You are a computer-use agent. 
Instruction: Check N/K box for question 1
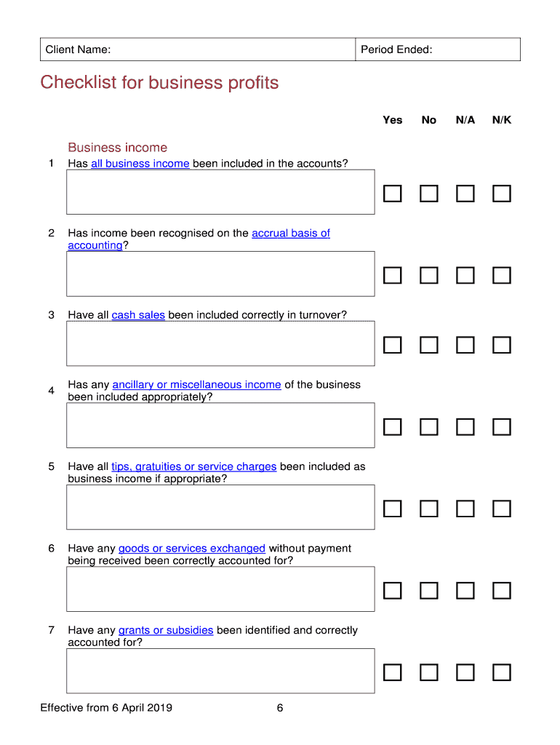[502, 194]
